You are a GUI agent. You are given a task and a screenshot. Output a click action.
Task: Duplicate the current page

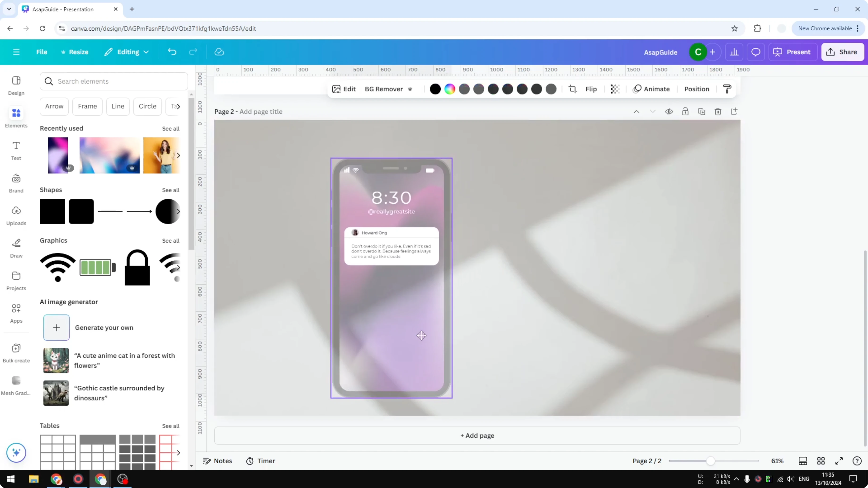(x=701, y=112)
